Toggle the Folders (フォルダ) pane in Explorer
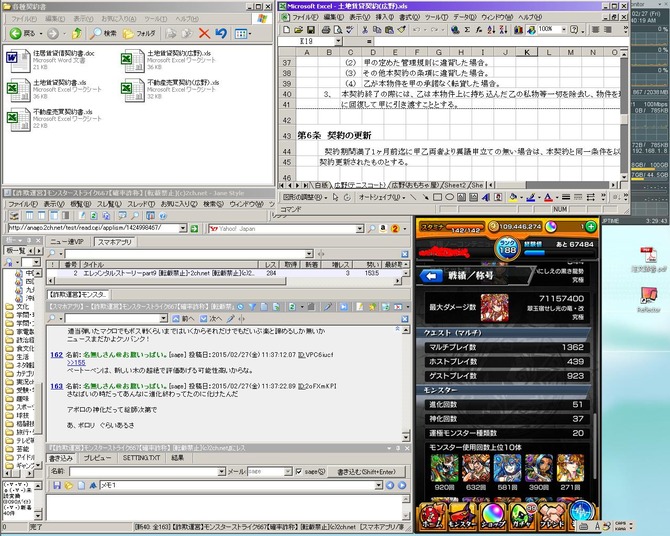This screenshot has height=536, width=670. (139, 33)
